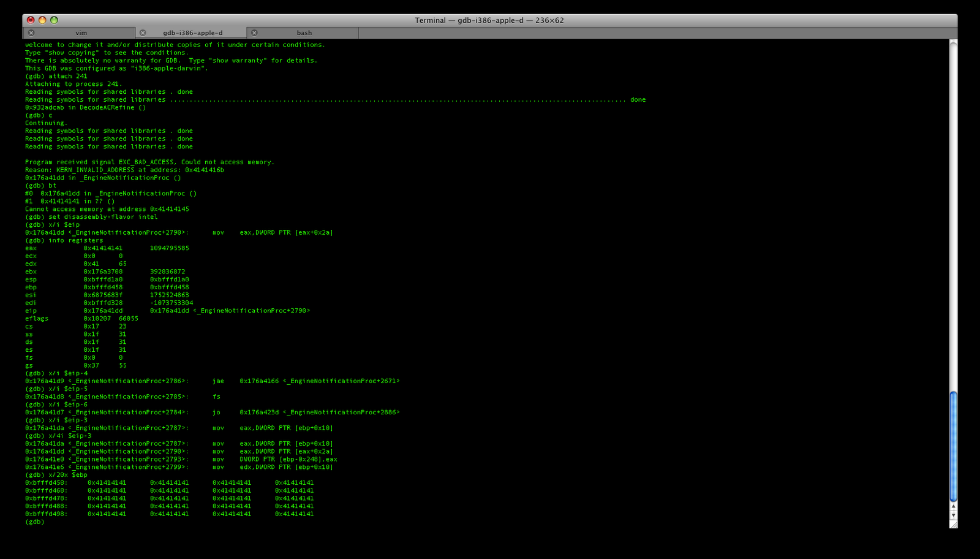This screenshot has width=980, height=559.
Task: Click the red close window button
Action: click(x=30, y=20)
